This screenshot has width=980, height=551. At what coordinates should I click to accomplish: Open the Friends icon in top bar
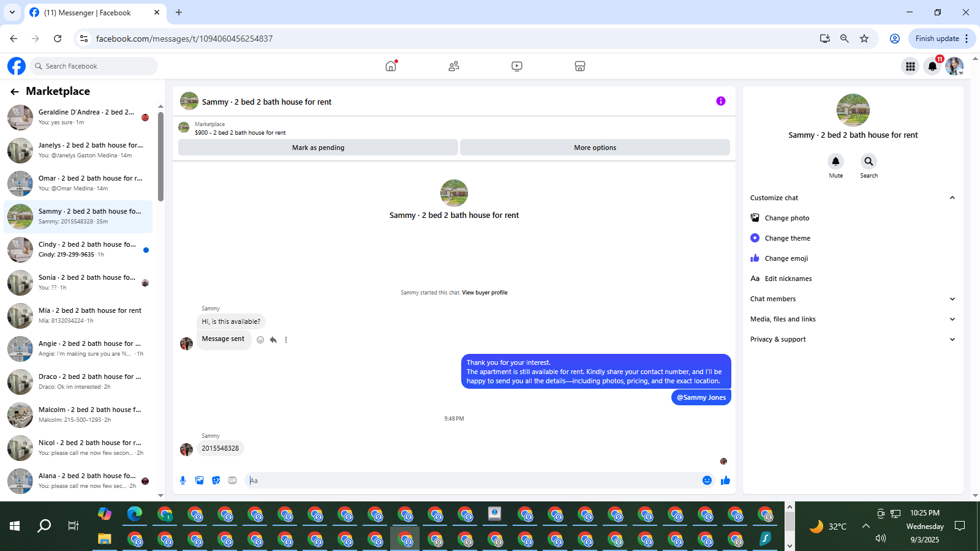(454, 66)
